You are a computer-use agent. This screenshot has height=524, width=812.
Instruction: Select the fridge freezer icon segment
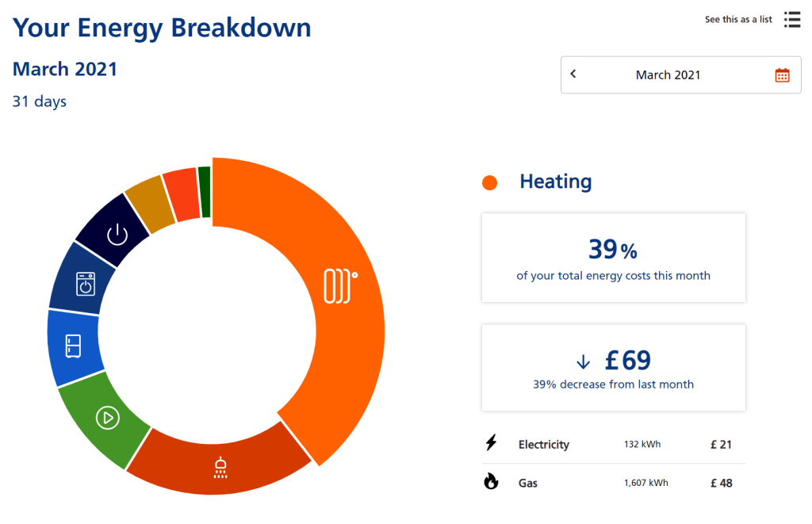73,346
